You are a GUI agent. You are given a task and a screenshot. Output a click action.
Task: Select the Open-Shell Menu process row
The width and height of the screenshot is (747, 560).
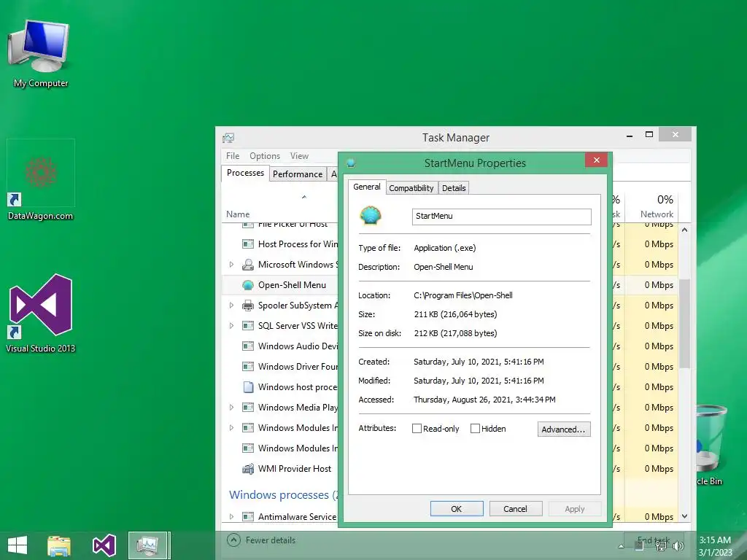pos(279,285)
